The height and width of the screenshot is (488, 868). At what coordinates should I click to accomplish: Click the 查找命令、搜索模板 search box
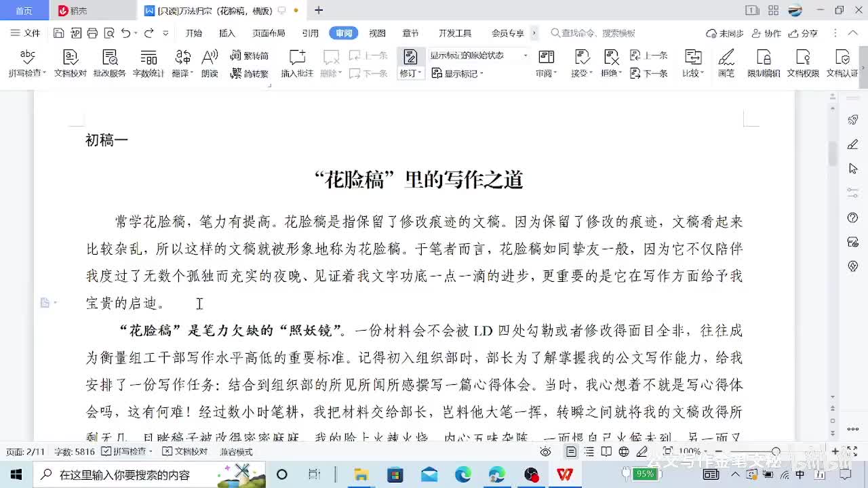[593, 33]
